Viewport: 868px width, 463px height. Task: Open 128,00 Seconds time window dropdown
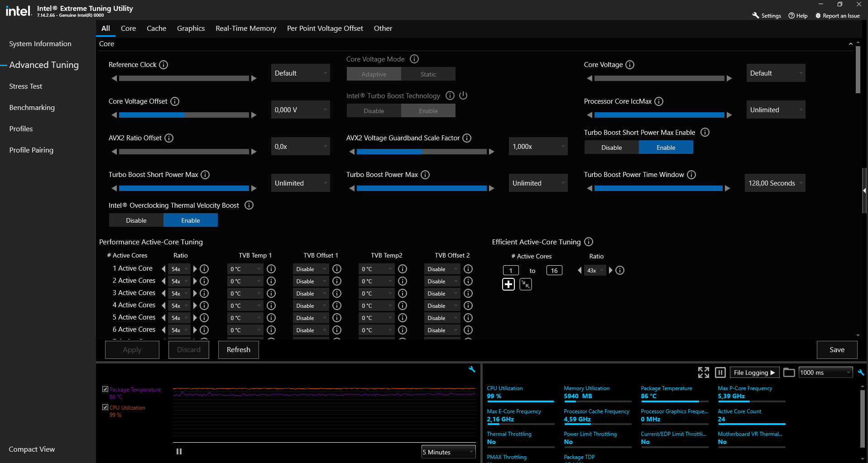pyautogui.click(x=775, y=183)
